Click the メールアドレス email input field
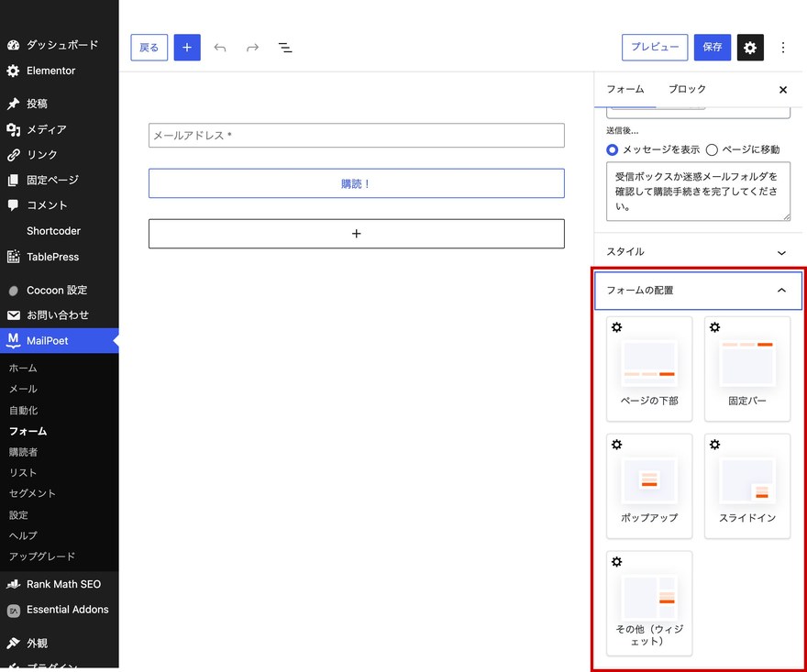Screen dimensions: 807x672 tap(356, 136)
